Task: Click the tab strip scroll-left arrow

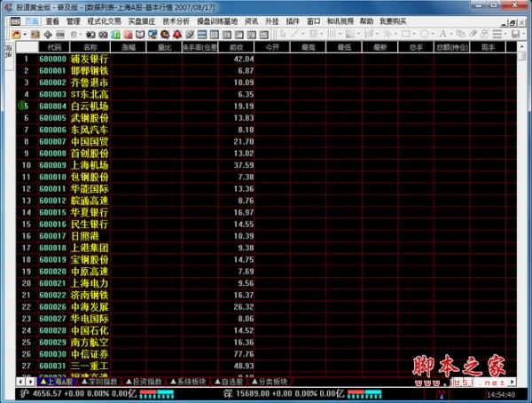Action: 20,382
